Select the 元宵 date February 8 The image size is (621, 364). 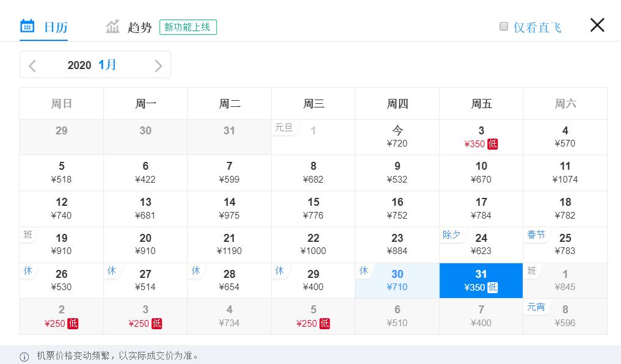point(564,316)
